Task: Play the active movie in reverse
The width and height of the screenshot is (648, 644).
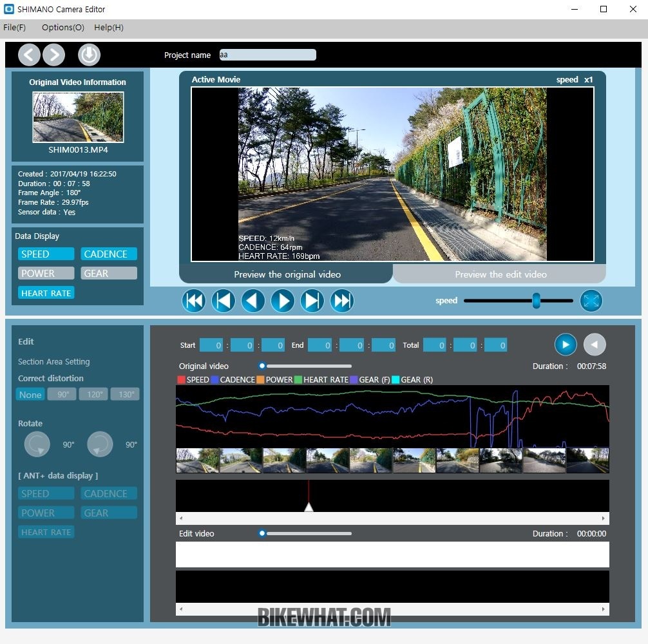Action: coord(253,301)
